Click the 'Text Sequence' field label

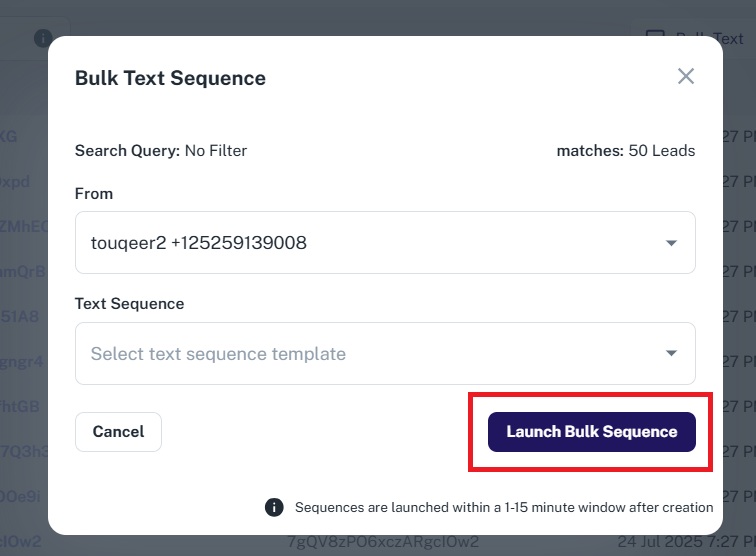click(x=129, y=304)
